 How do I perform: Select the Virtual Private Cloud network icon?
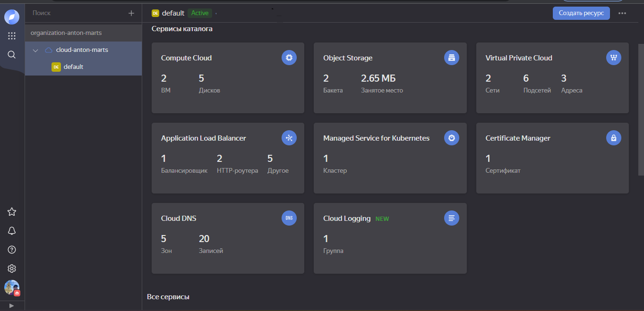click(x=613, y=57)
